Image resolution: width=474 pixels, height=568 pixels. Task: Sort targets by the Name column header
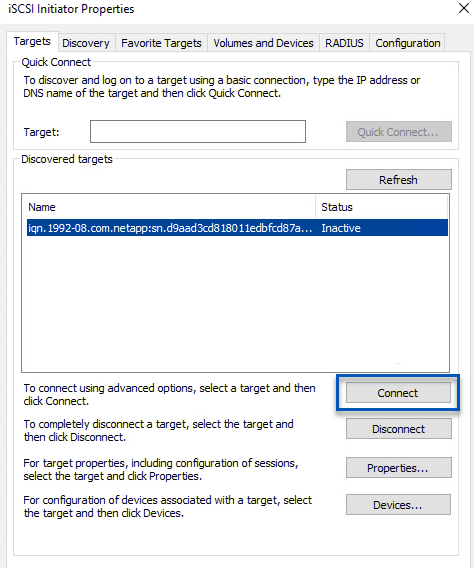171,207
